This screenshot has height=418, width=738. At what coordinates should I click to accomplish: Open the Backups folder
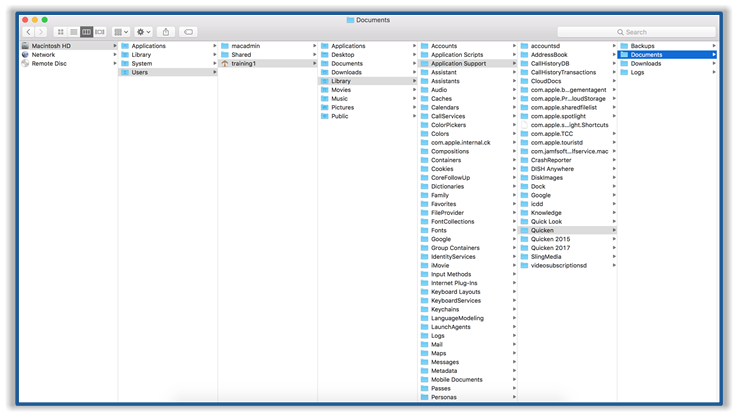[643, 46]
